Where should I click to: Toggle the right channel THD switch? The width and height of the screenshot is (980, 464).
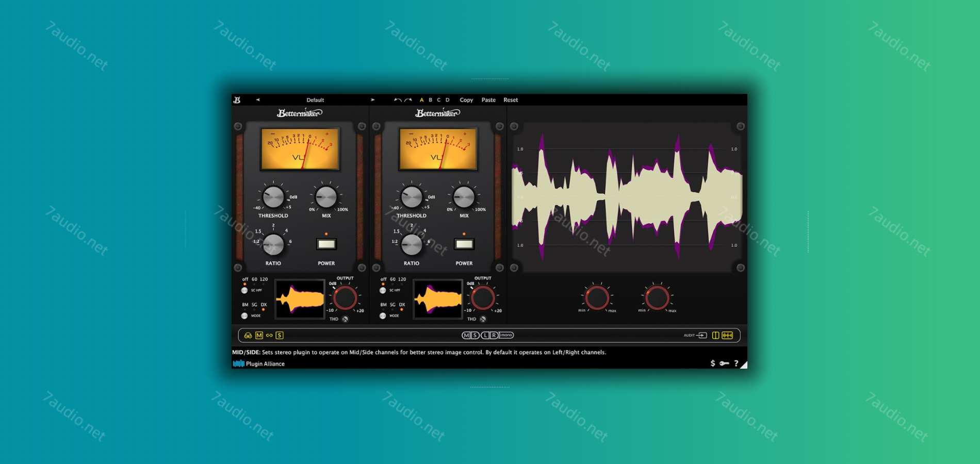(483, 319)
